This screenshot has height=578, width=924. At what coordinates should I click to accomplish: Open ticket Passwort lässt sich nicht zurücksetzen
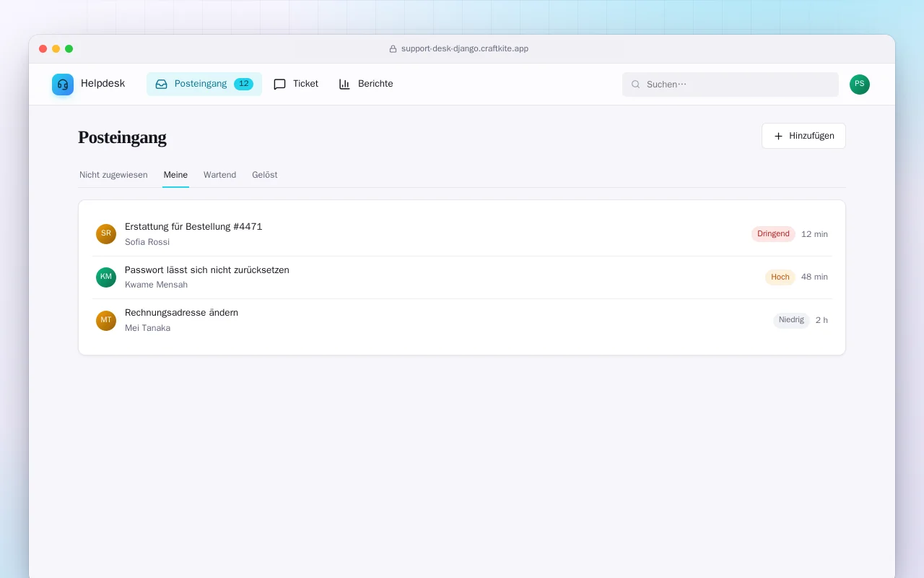click(x=462, y=277)
